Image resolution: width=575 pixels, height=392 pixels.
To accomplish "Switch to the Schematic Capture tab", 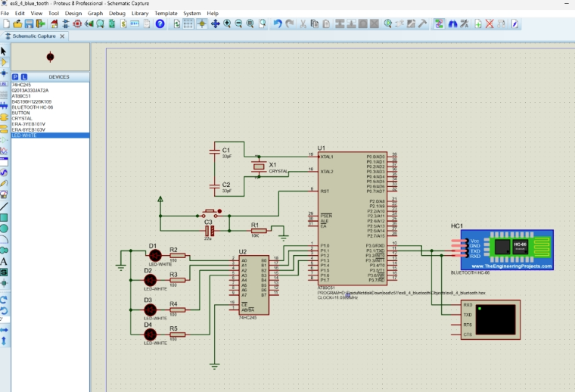I will pos(34,36).
